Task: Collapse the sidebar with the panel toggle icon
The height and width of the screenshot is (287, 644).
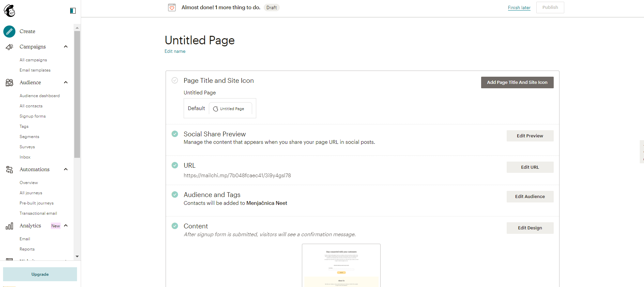Action: 73,11
